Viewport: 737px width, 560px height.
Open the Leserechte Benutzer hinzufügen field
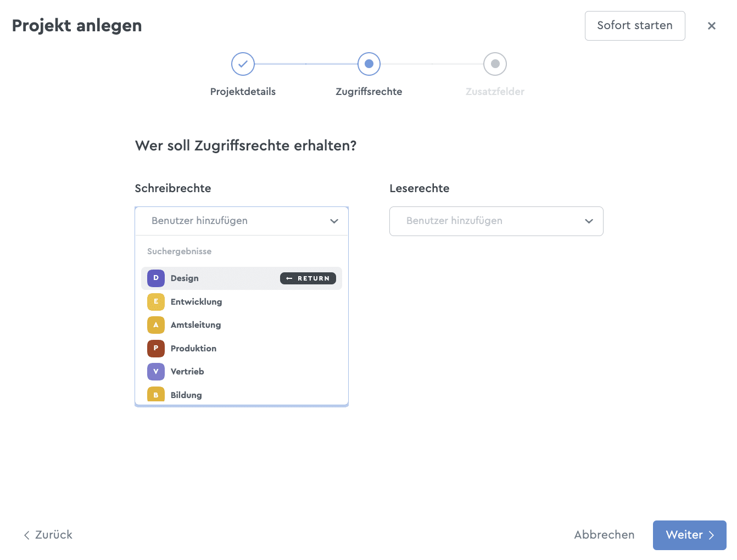496,221
